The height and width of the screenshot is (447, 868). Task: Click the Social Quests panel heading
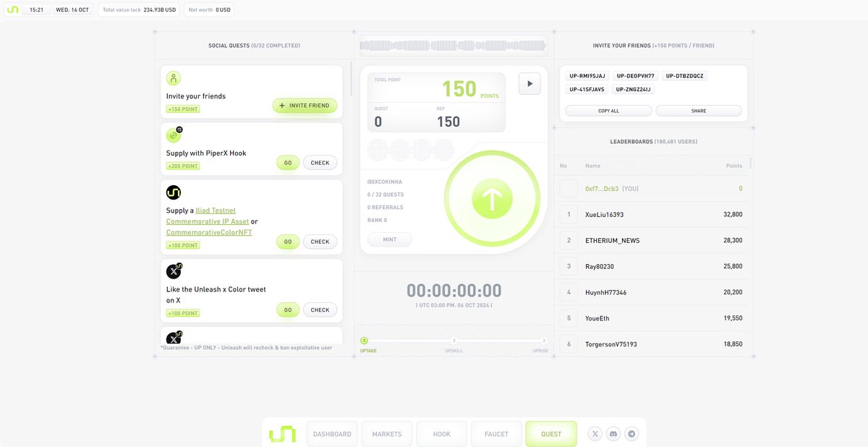point(254,46)
